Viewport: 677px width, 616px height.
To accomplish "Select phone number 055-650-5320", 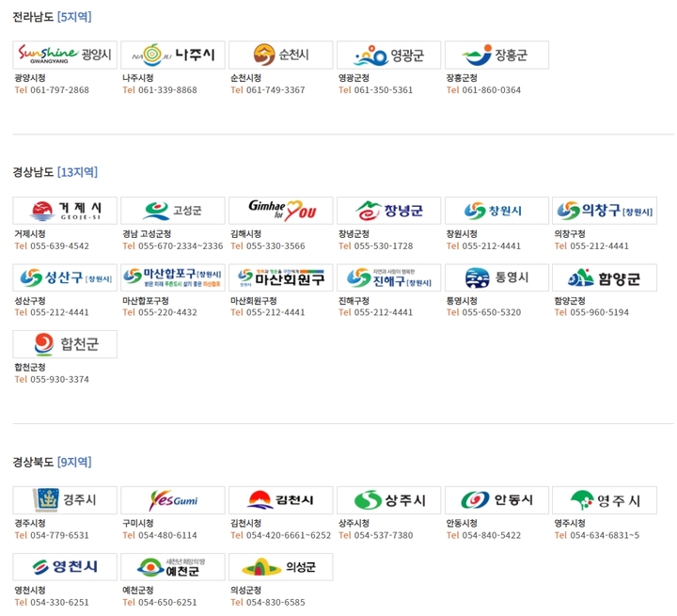I will tap(492, 312).
